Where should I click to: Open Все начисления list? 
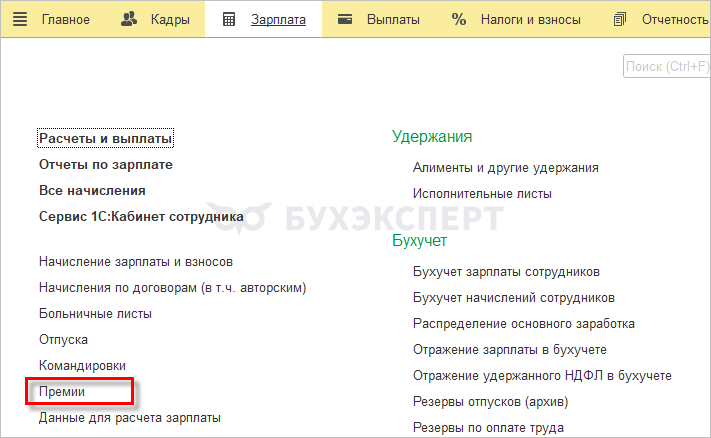(92, 190)
